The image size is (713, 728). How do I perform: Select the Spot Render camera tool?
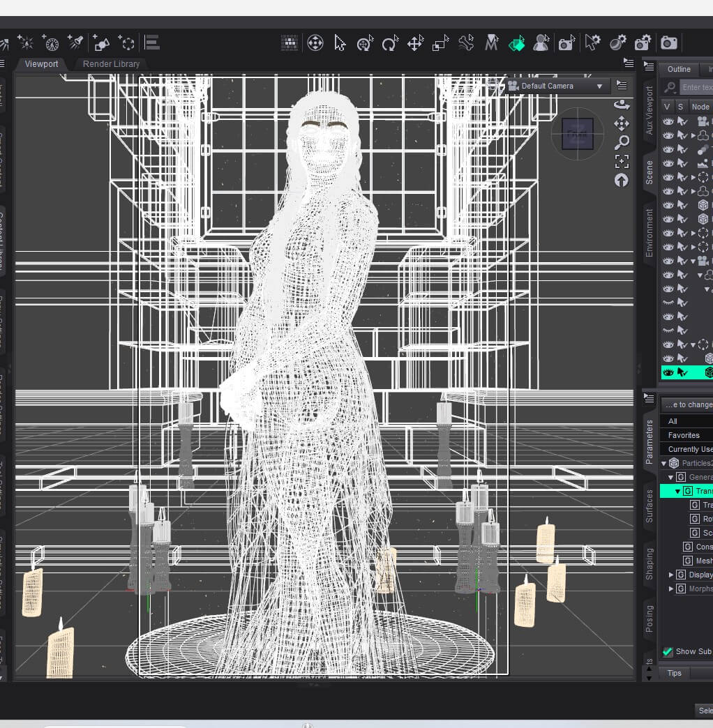click(x=566, y=43)
